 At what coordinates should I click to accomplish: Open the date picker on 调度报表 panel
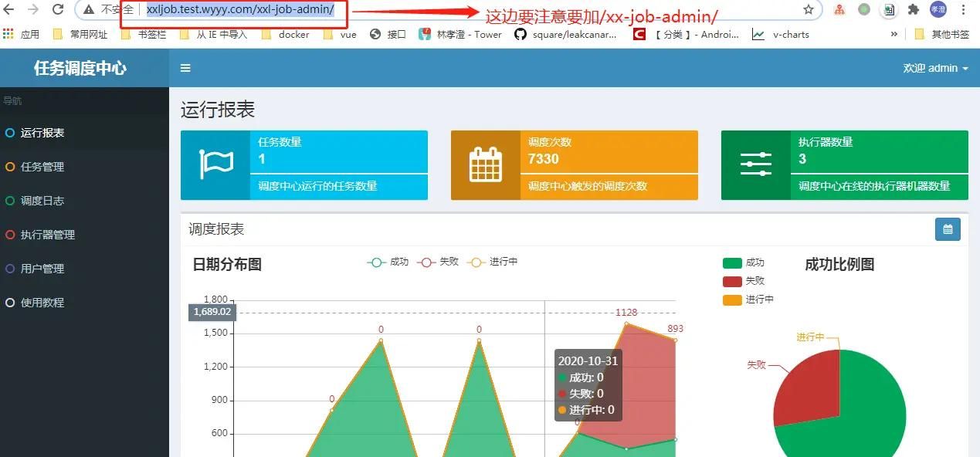click(948, 229)
